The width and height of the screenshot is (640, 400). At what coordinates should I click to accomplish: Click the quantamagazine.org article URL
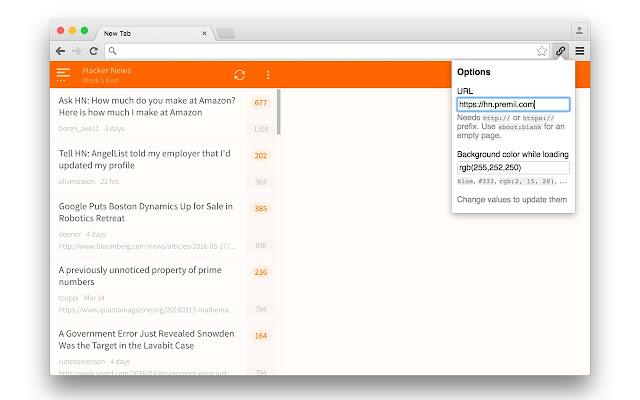(147, 310)
